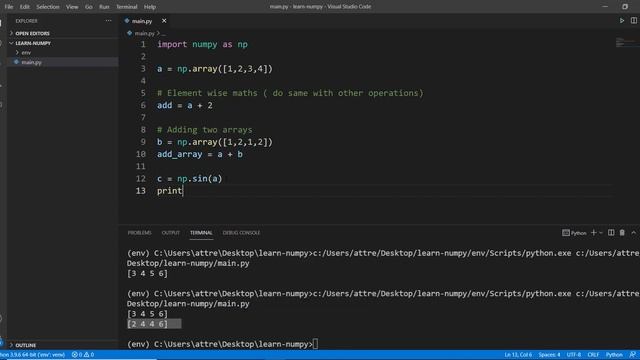The image size is (640, 360).
Task: Switch to the Debug Console tab
Action: (241, 233)
